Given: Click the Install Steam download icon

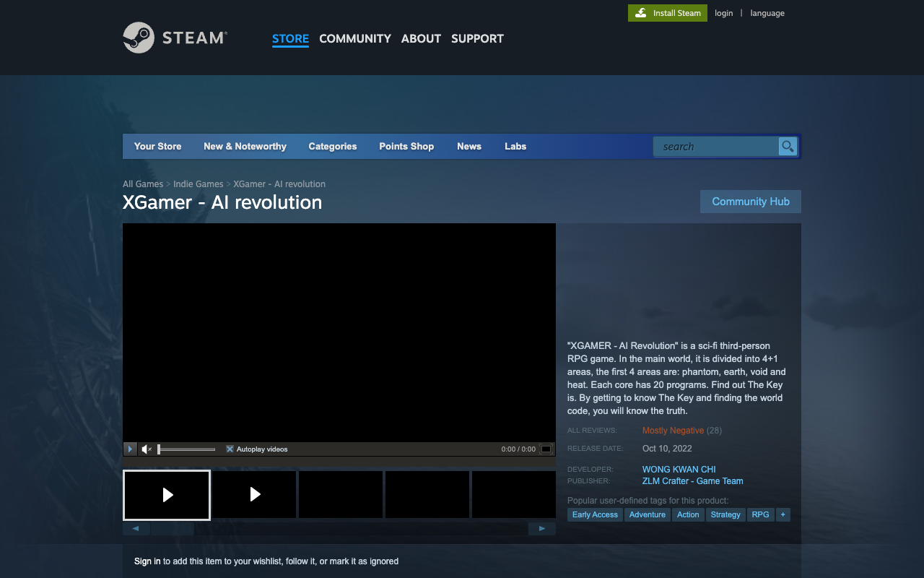Looking at the screenshot, I should point(641,13).
